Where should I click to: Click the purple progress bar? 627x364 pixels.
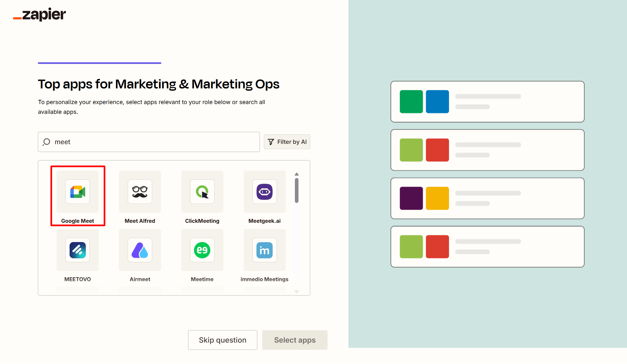click(100, 63)
